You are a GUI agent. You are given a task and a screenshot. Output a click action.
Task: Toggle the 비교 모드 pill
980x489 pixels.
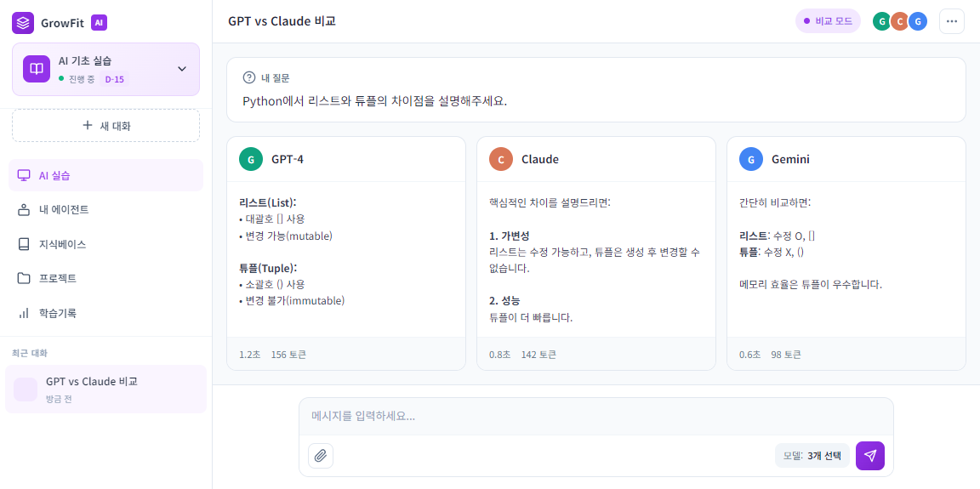828,21
